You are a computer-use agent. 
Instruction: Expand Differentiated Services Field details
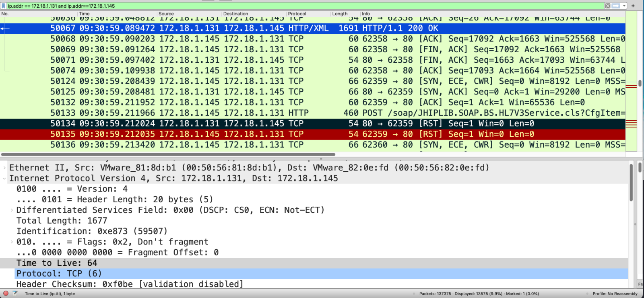point(12,210)
